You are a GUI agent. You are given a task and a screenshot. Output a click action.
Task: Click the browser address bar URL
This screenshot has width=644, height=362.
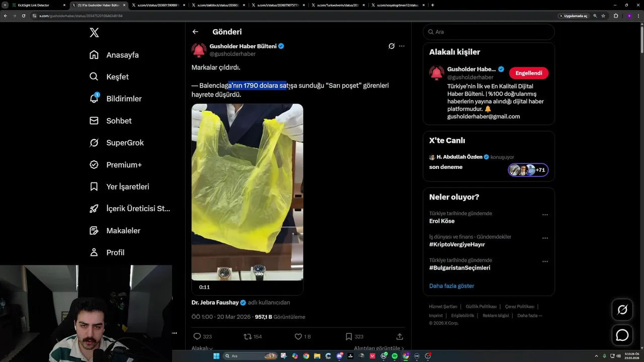81,16
